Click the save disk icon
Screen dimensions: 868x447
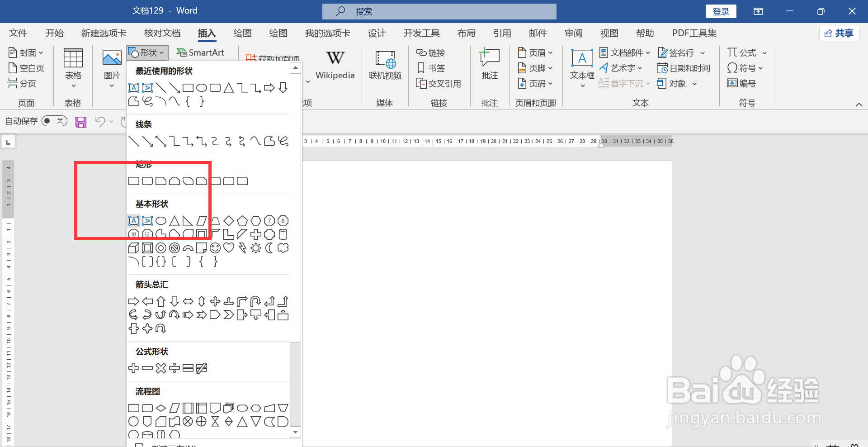[81, 122]
